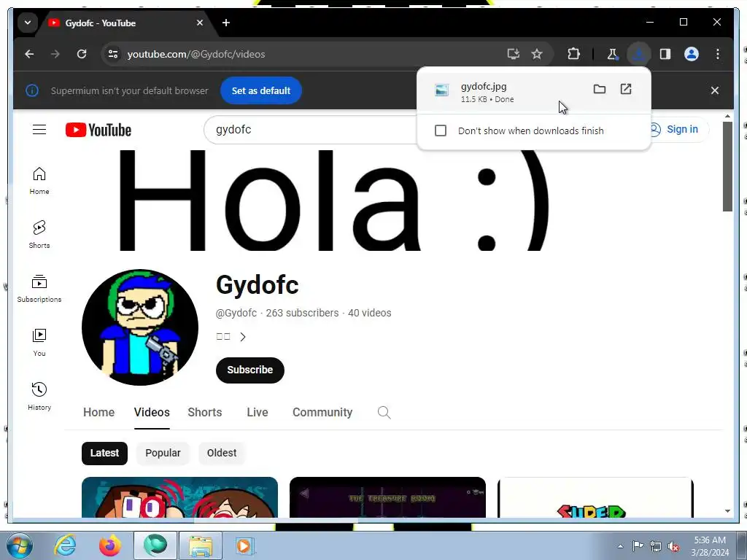747x560 pixels.
Task: Go to YouTube Home in sidebar
Action: (x=39, y=181)
